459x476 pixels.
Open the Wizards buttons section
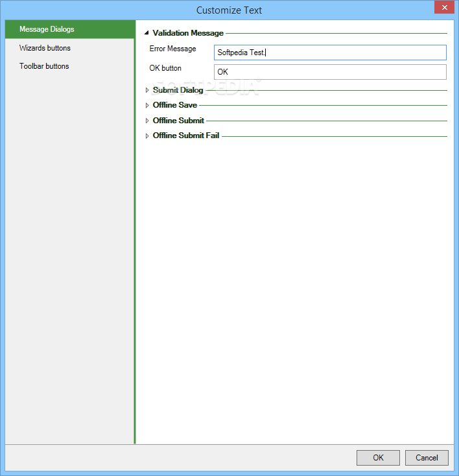(x=70, y=48)
